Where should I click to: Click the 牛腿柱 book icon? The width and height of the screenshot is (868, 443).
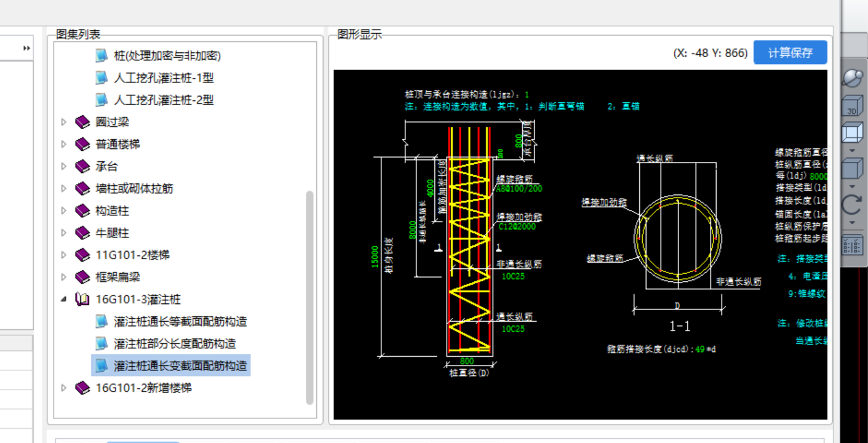coord(82,233)
